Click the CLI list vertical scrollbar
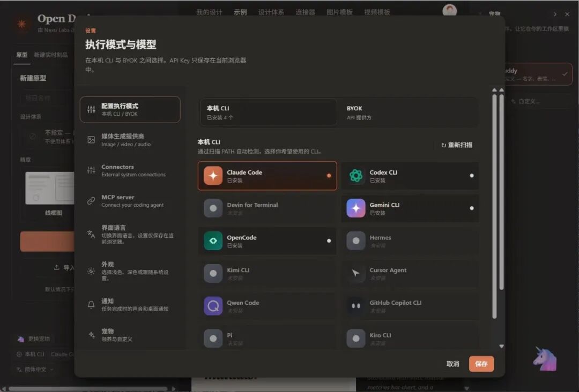The width and height of the screenshot is (579, 392). click(494, 207)
